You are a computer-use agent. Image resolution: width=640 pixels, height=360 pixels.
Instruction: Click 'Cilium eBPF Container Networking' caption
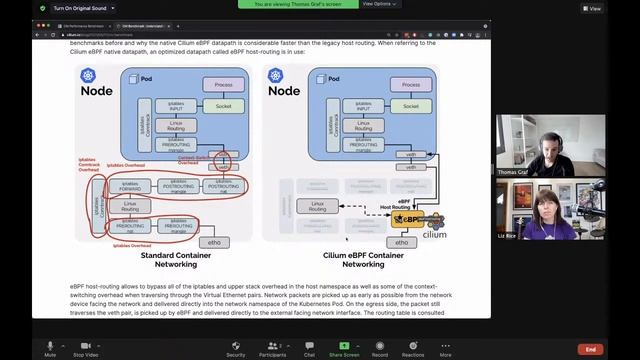[363, 260]
